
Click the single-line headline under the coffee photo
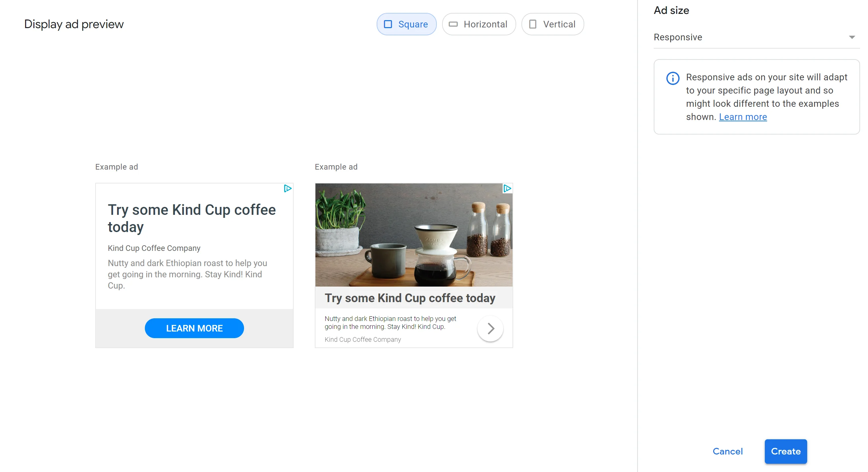[x=410, y=298]
